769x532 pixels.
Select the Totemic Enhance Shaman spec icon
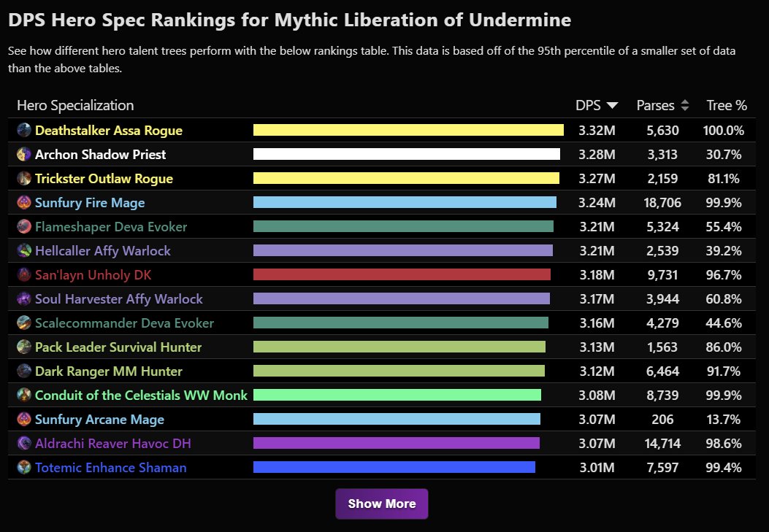tap(21, 467)
